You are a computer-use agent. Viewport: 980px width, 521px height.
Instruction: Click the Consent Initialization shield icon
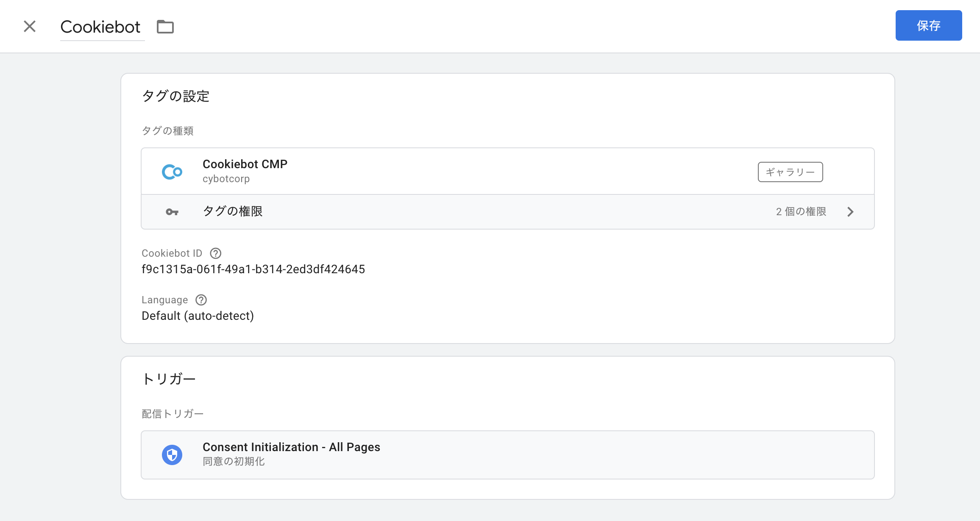(x=172, y=455)
